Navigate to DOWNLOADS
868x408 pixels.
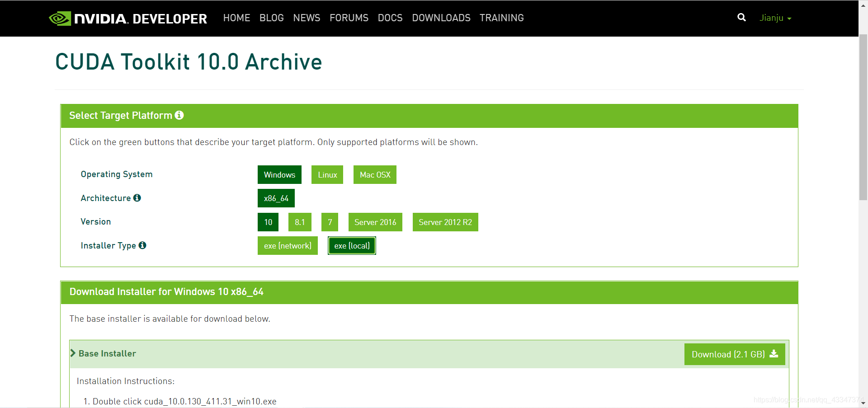tap(441, 18)
